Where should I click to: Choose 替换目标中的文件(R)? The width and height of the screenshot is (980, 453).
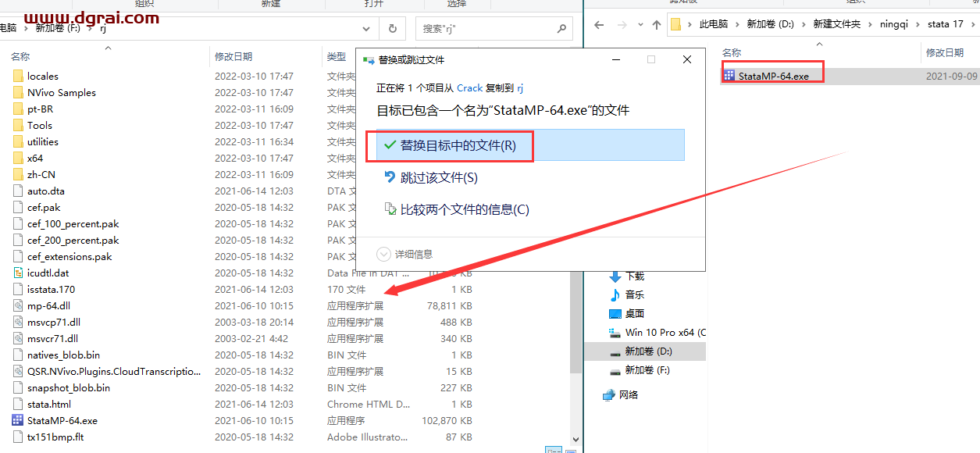[458, 146]
